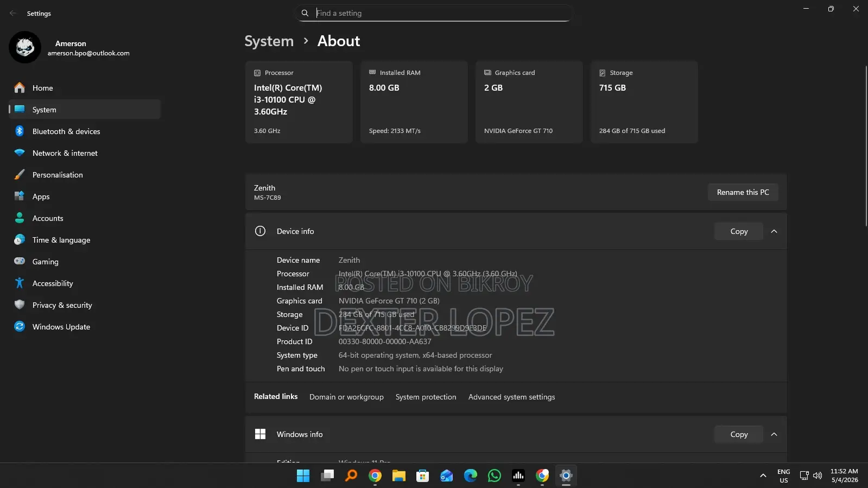Open WhatsApp from the taskbar
This screenshot has height=488, width=868.
click(x=495, y=476)
